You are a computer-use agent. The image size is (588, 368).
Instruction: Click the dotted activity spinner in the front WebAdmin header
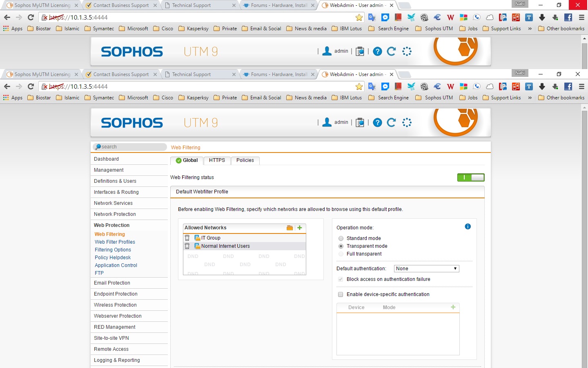click(407, 122)
